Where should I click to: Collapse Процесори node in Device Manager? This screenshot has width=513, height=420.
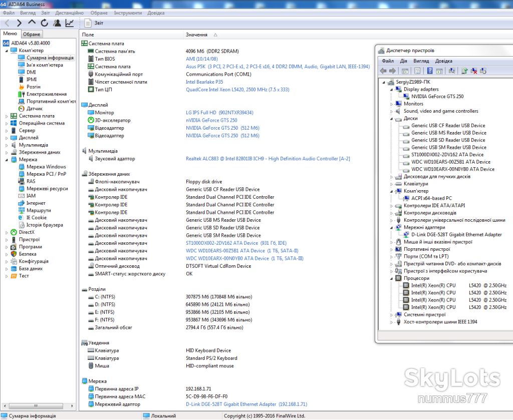click(x=391, y=278)
